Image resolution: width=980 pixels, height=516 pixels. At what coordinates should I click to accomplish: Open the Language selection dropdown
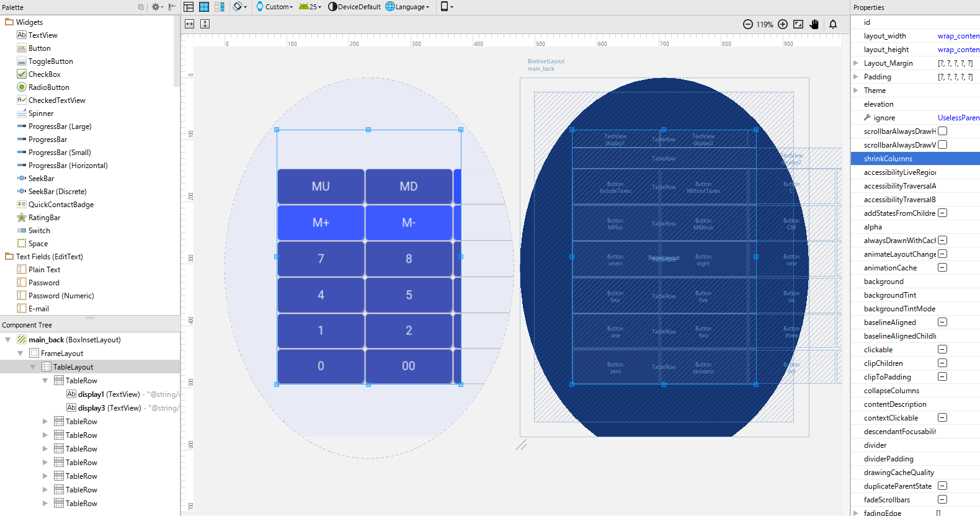408,7
